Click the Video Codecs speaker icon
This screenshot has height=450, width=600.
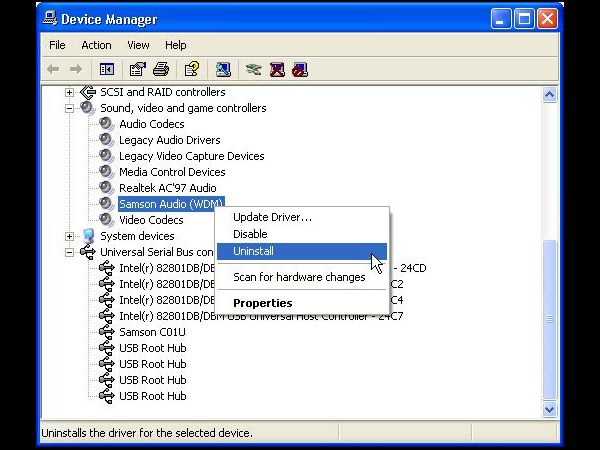coord(106,220)
